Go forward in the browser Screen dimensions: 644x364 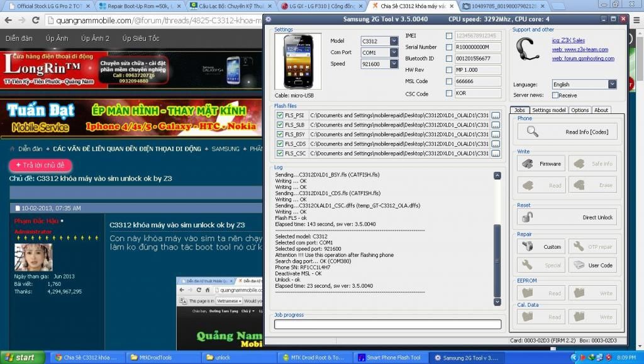tap(22, 20)
